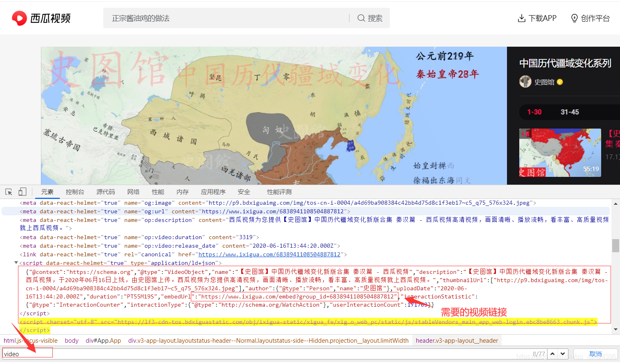Go to previous search result arrow

(x=552, y=354)
